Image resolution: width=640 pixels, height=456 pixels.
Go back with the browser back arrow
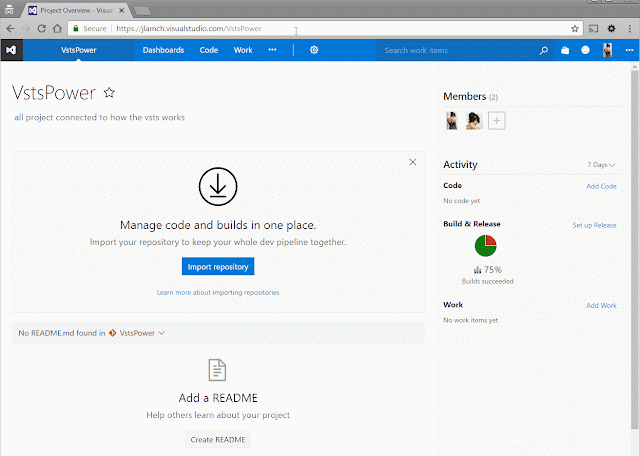tap(11, 29)
